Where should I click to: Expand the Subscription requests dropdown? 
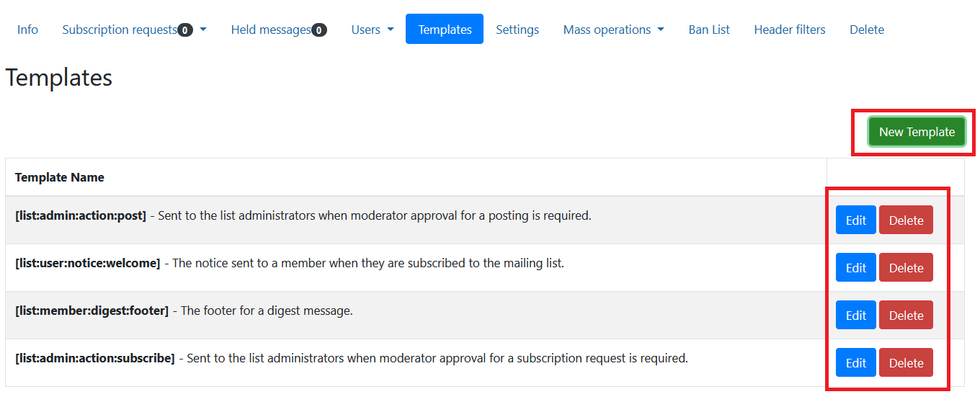[134, 30]
